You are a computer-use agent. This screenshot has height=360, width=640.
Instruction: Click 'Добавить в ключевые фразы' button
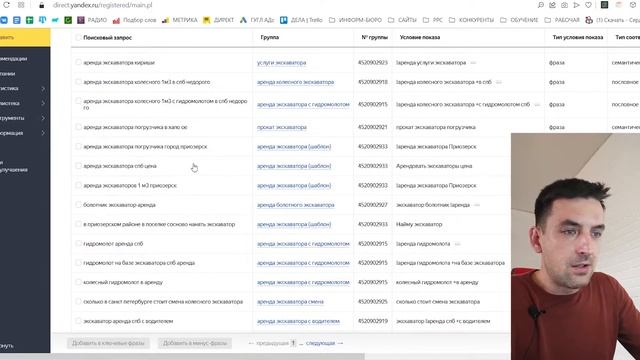pos(108,343)
